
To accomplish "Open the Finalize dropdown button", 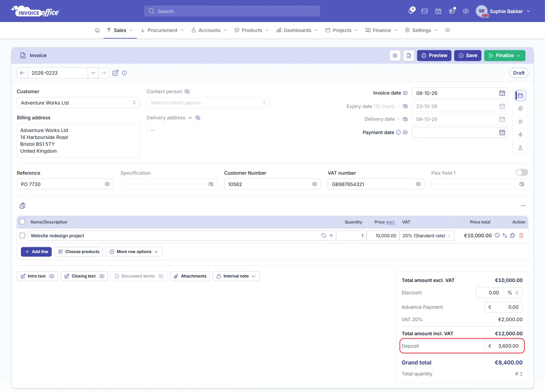I will click(x=505, y=56).
